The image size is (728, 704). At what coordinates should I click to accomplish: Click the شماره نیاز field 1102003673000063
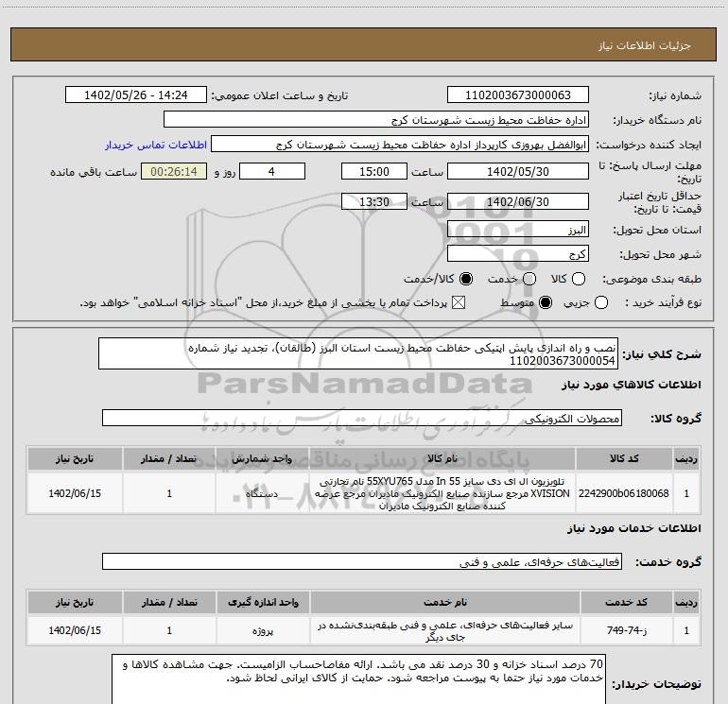pyautogui.click(x=518, y=94)
